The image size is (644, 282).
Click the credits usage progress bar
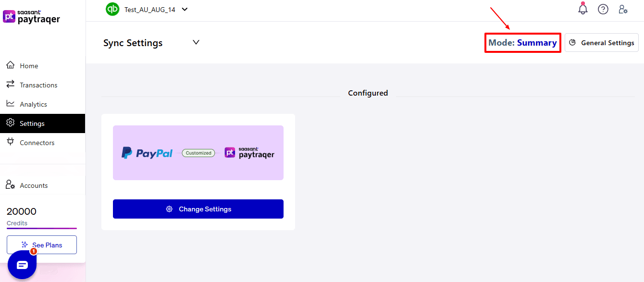tap(42, 228)
